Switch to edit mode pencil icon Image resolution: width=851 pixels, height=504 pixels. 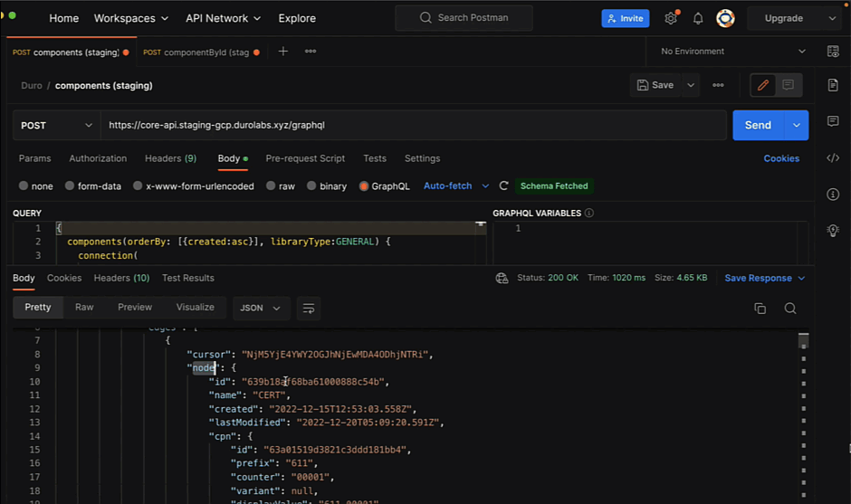tap(762, 85)
